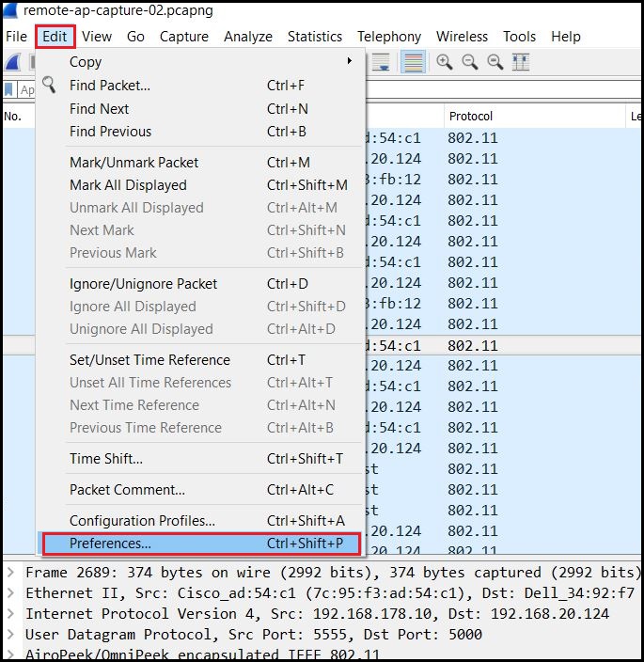
Task: Toggle the colorize packet list icon
Action: [x=411, y=62]
